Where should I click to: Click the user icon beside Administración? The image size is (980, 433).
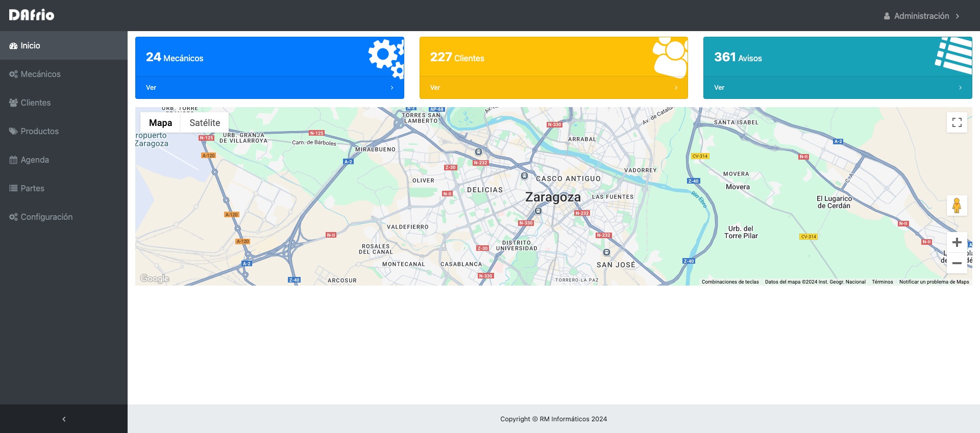pyautogui.click(x=887, y=16)
